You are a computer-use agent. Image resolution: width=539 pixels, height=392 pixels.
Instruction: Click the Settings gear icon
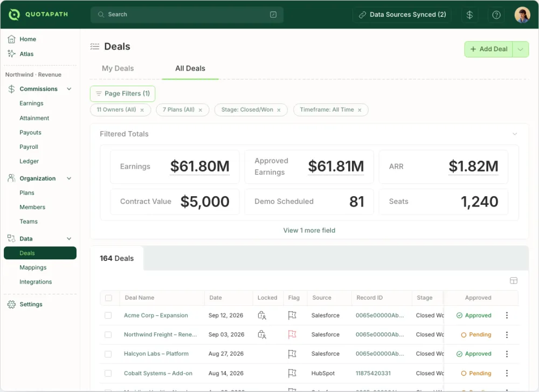click(11, 304)
